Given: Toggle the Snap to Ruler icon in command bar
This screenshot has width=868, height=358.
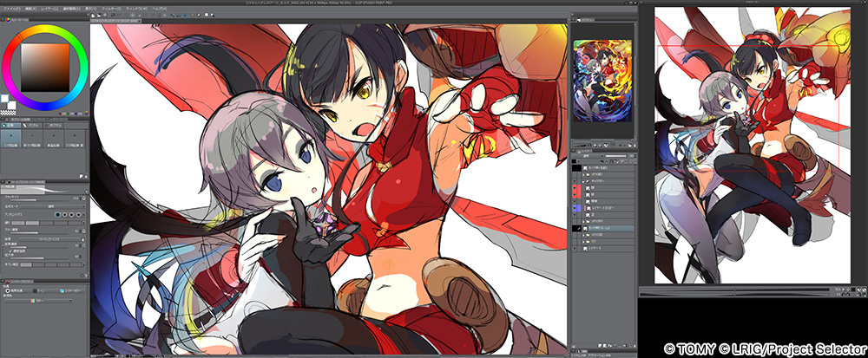Looking at the screenshot, I should pos(172,15).
